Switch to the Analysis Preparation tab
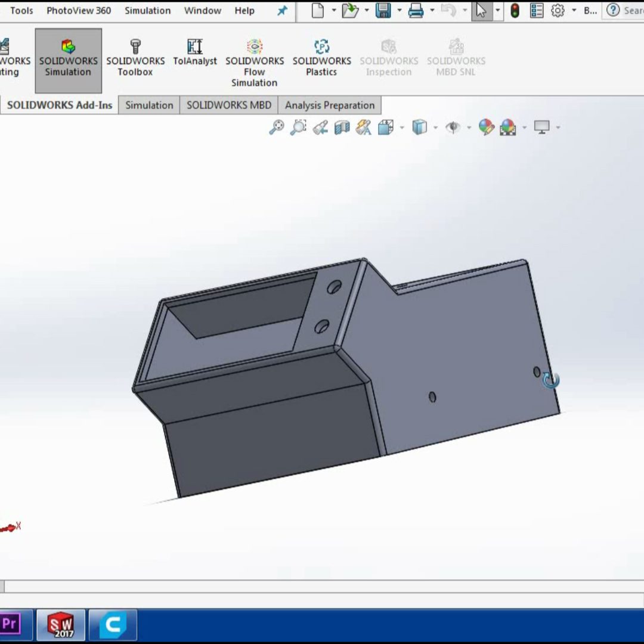Image resolution: width=644 pixels, height=644 pixels. click(329, 105)
